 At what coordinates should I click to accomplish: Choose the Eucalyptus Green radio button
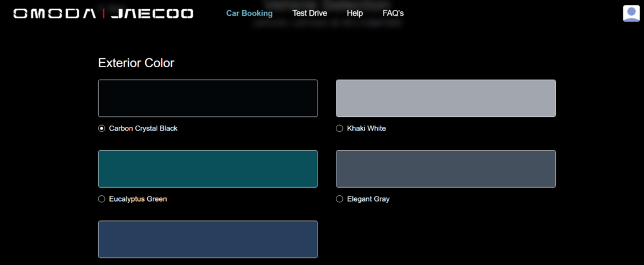pyautogui.click(x=102, y=199)
